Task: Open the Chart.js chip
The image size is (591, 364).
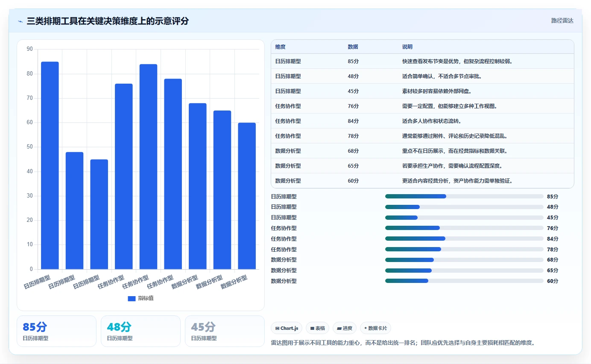Action: pos(287,328)
